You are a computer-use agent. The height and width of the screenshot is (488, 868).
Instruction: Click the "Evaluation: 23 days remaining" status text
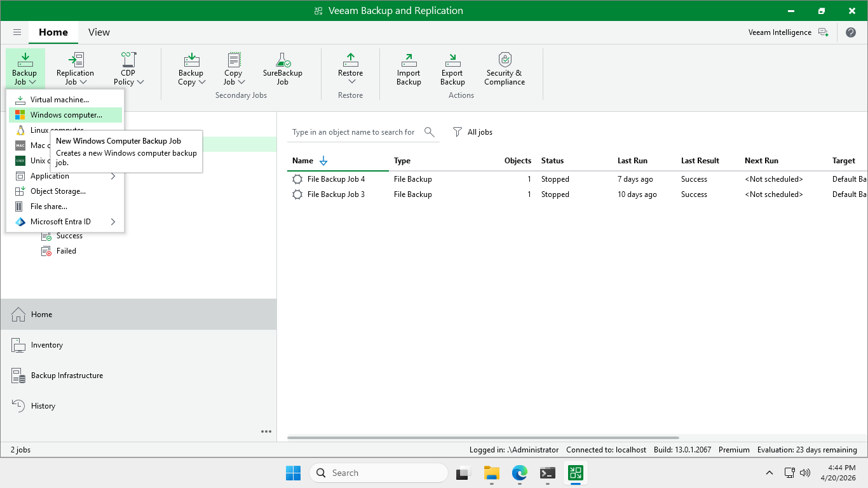pyautogui.click(x=807, y=450)
